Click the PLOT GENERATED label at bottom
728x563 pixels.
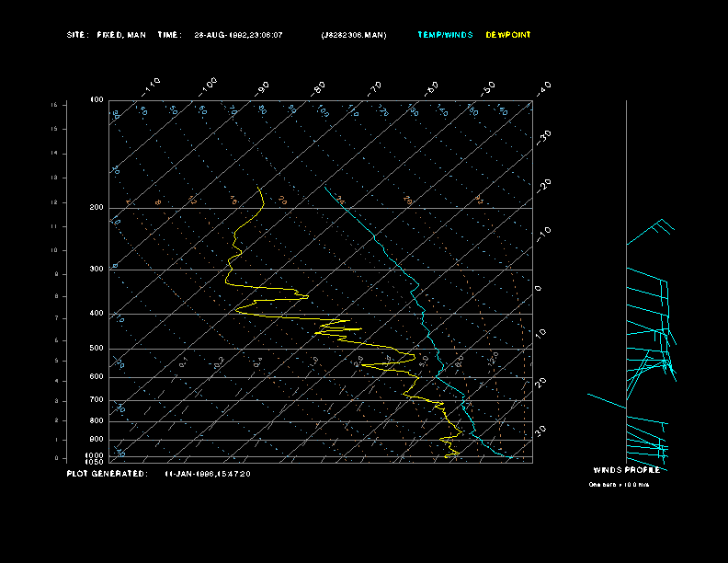(x=107, y=474)
